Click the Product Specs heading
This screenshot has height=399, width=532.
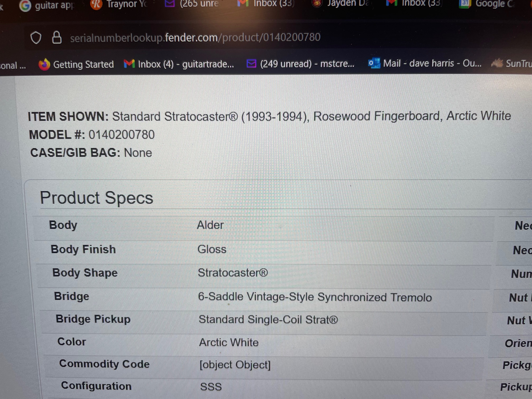pyautogui.click(x=97, y=198)
